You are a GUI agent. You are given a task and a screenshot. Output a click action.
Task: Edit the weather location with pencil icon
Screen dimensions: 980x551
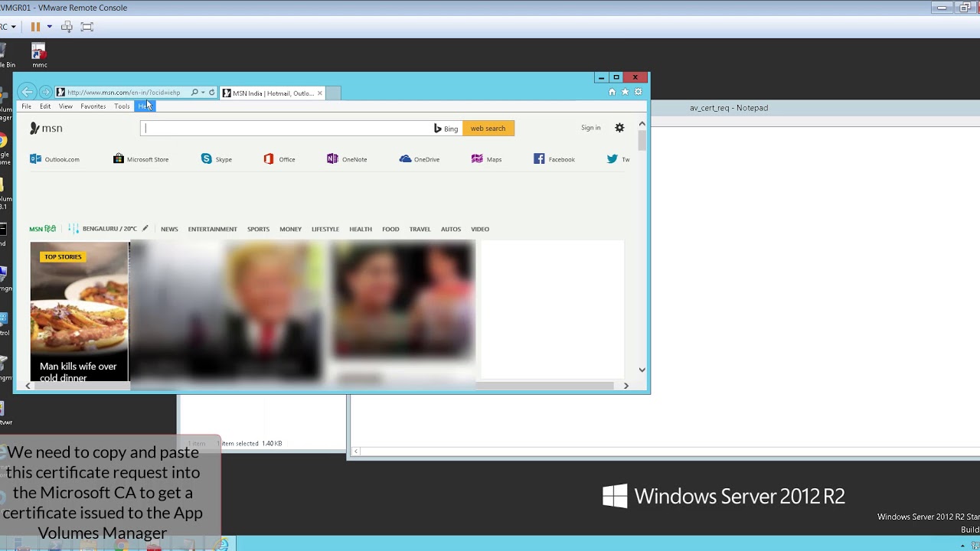pos(145,228)
